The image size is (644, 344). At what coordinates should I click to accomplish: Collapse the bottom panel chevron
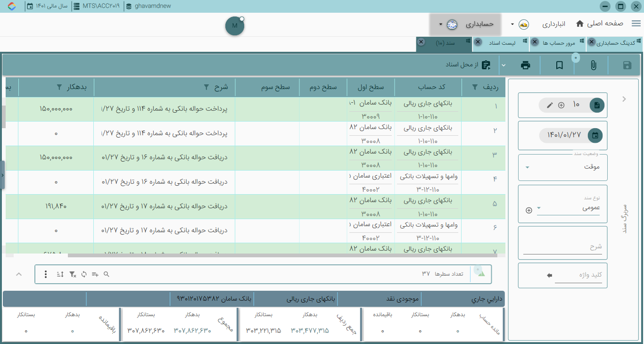point(19,274)
